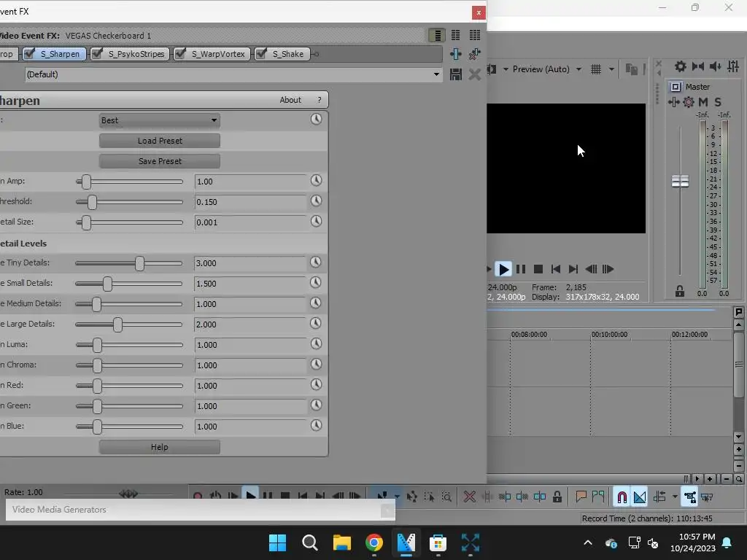Open the mixing console sliders icon

click(733, 66)
